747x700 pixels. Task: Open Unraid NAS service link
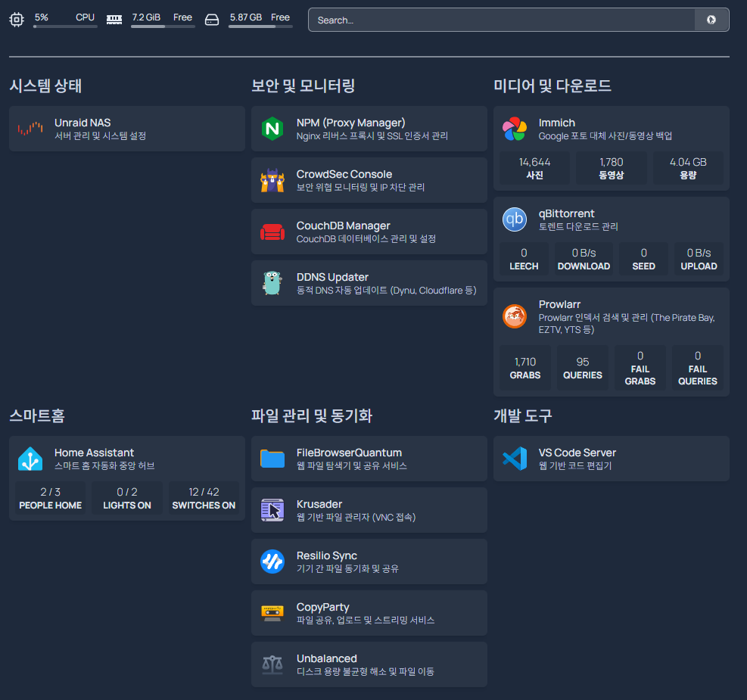(x=82, y=123)
